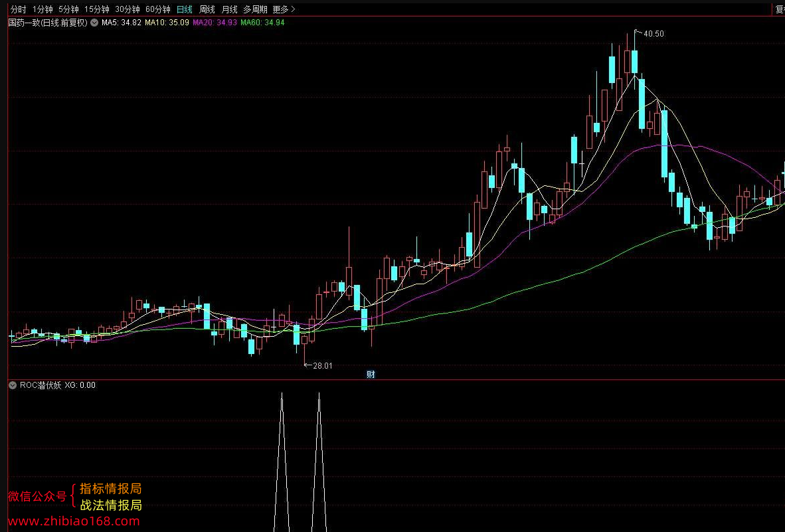Select the 60分钟 period tab

point(157,9)
